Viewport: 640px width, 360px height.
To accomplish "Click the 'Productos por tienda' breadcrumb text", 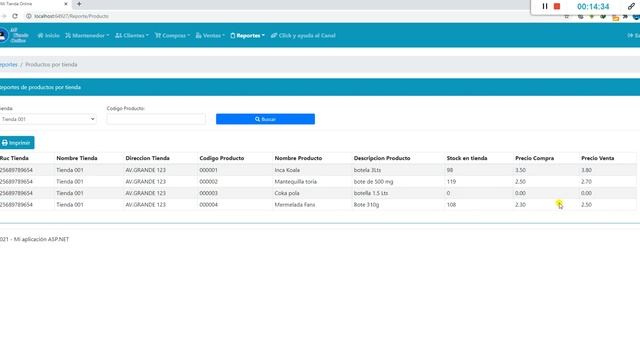I will (x=51, y=64).
